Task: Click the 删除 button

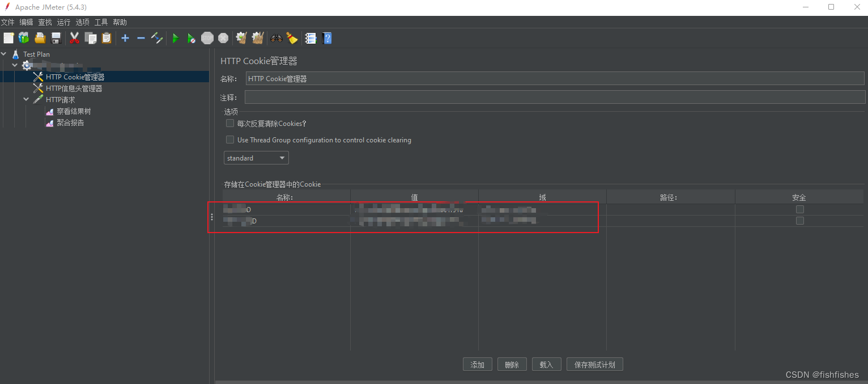Action: 512,365
